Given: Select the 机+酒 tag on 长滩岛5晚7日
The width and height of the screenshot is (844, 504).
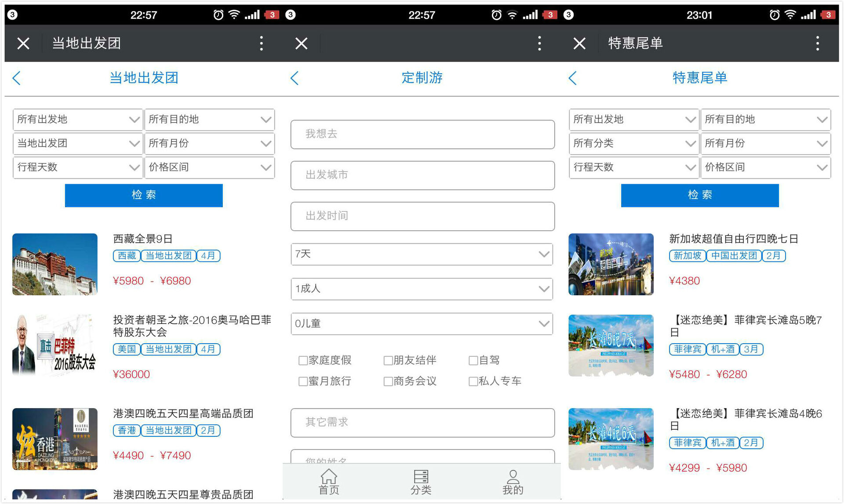Looking at the screenshot, I should [x=723, y=349].
